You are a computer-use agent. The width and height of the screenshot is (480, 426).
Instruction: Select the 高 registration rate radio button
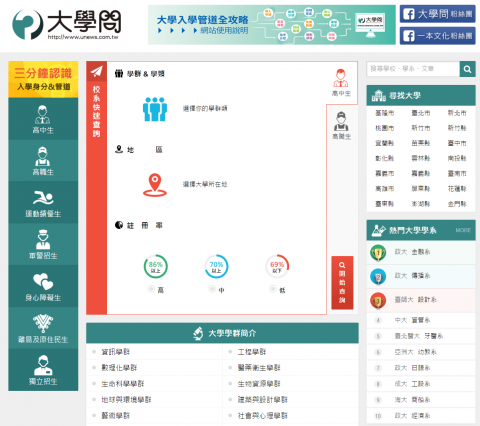coord(151,289)
